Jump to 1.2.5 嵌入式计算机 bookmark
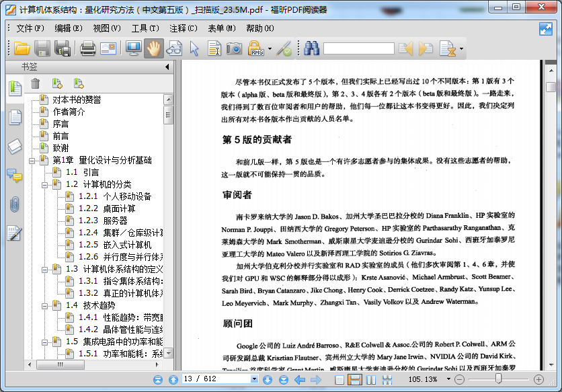The width and height of the screenshot is (562, 392). 115,245
